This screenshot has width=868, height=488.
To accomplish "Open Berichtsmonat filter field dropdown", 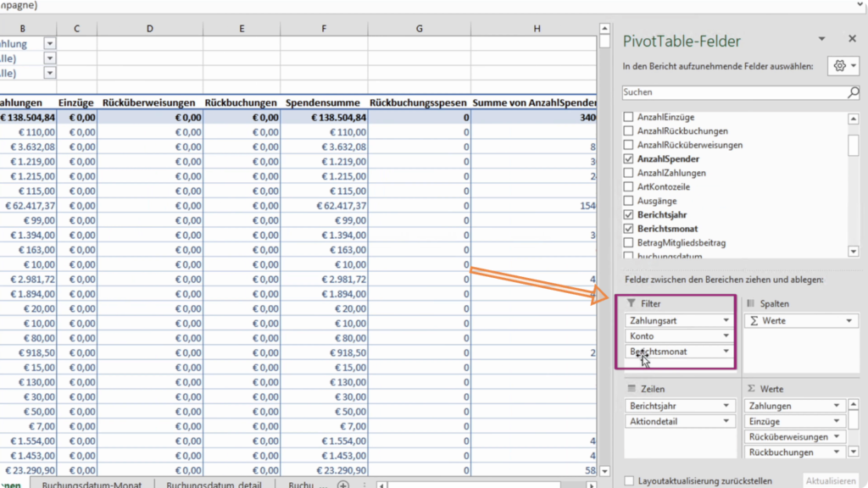I will (x=726, y=352).
